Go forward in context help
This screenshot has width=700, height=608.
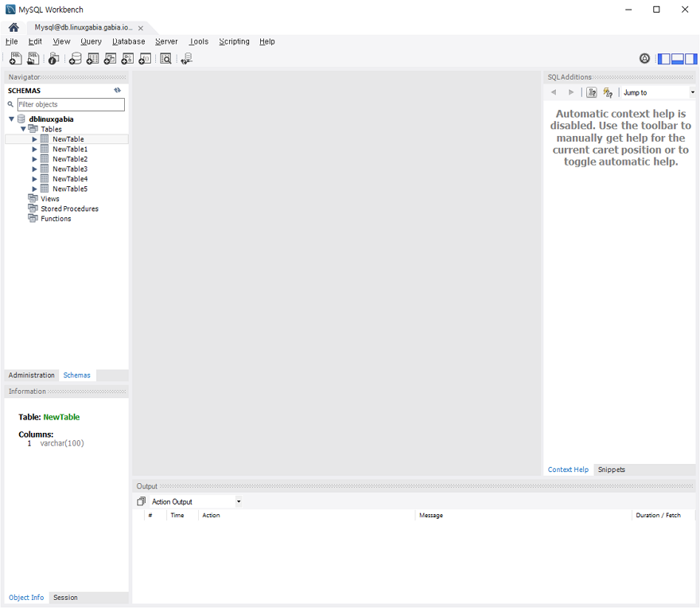pos(571,92)
